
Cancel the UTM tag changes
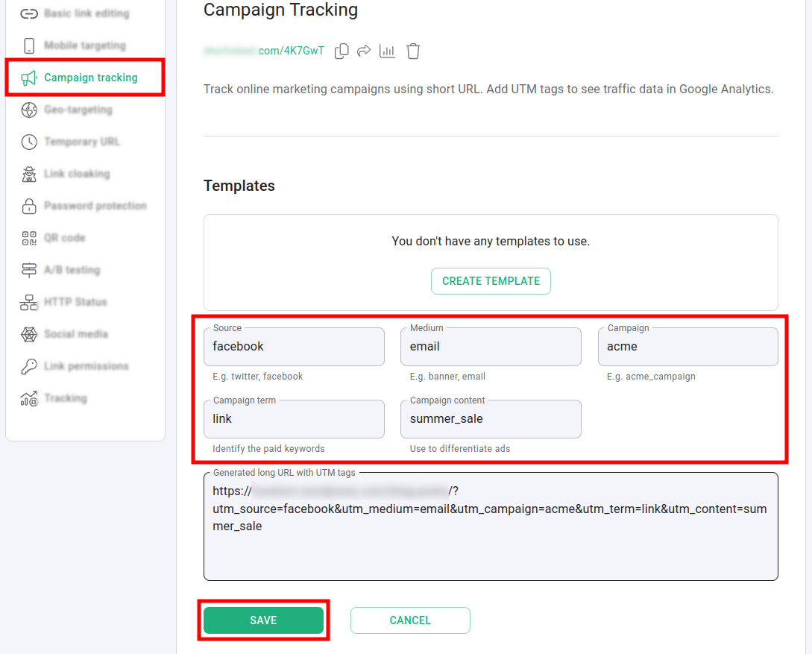tap(410, 620)
